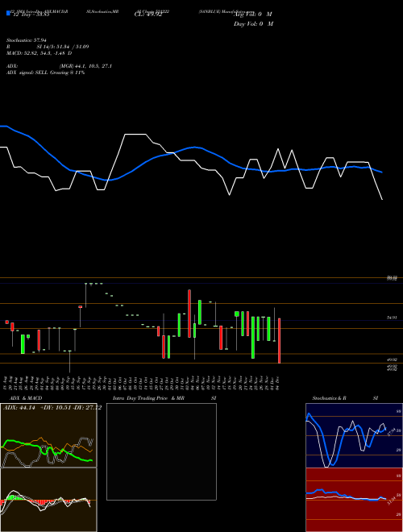
Task: Click the 'Stochastics & R' panel heading
Action: click(x=330, y=398)
